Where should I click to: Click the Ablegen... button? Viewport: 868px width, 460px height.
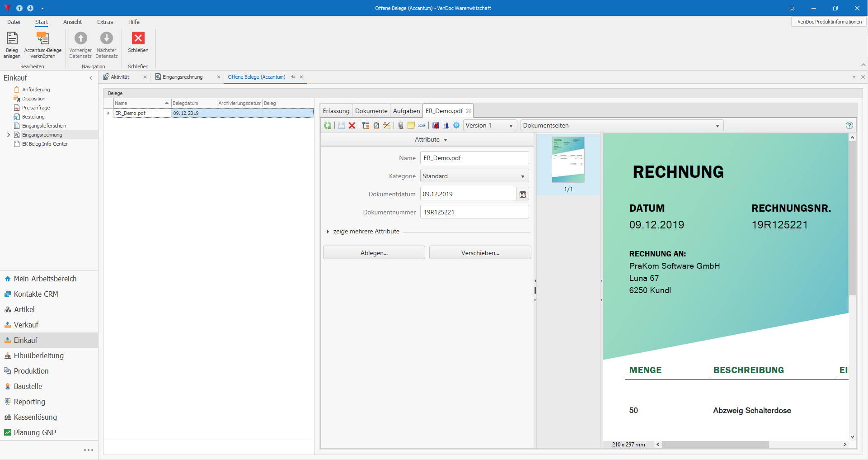[x=374, y=253]
